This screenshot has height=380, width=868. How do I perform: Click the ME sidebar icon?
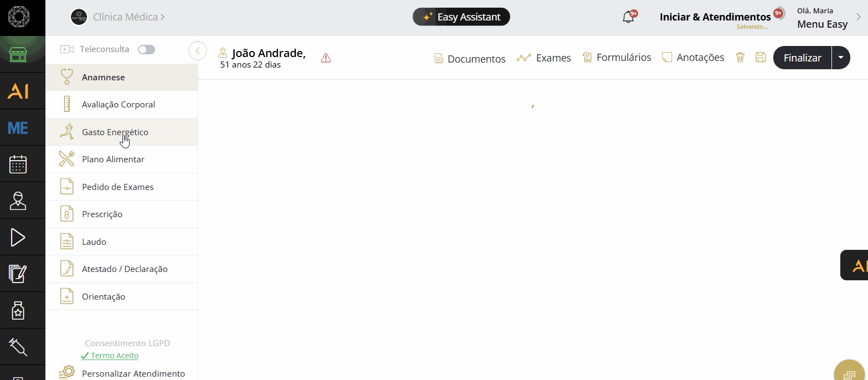[x=18, y=128]
